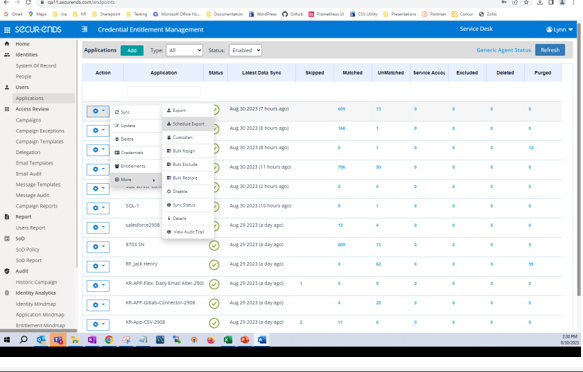Open the Service Desk link
Viewport: 583px width, 372px height.
tap(476, 29)
